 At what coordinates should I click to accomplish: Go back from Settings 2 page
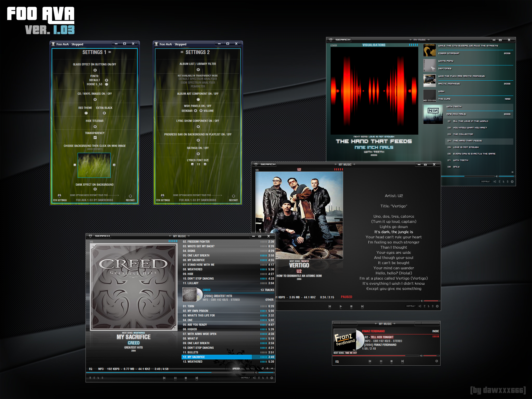coord(182,52)
